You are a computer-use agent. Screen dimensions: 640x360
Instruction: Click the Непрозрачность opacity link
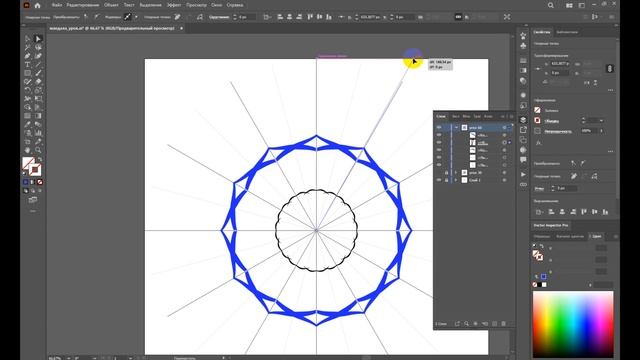(558, 131)
